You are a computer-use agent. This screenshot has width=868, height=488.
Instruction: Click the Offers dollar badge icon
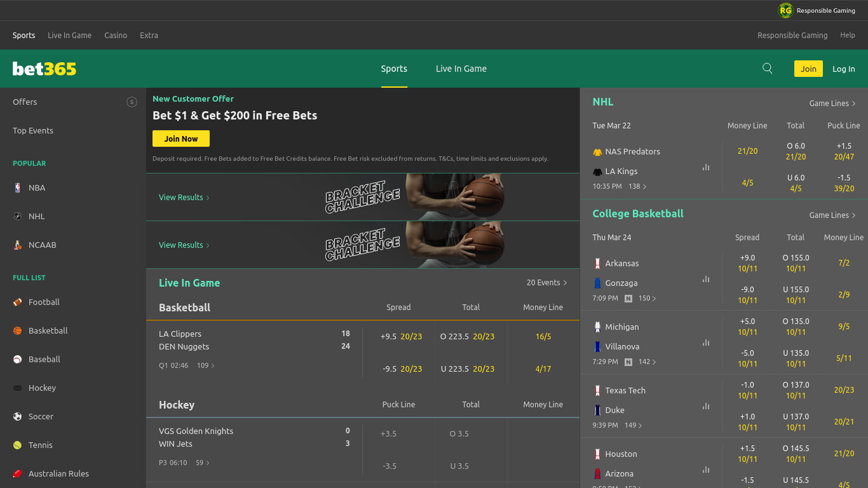132,102
